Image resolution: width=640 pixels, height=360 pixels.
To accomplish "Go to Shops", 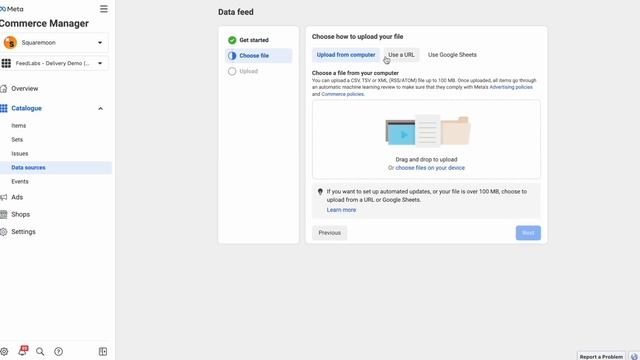I will coord(20,214).
